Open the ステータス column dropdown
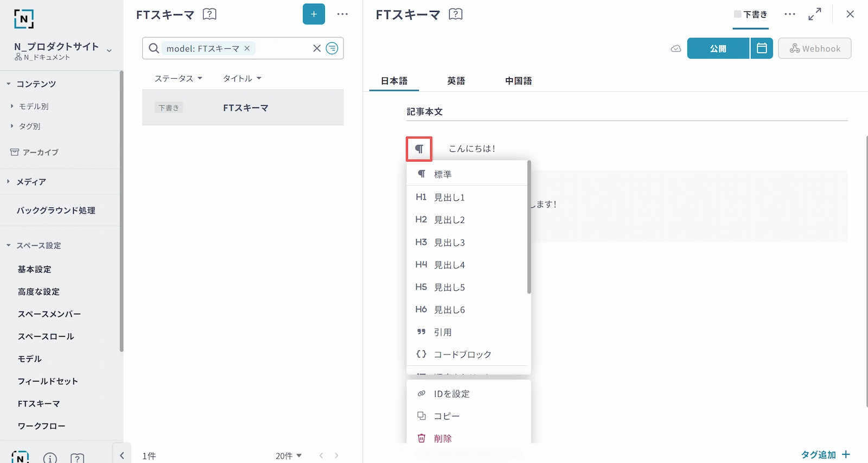Image resolution: width=868 pixels, height=463 pixels. 178,78
